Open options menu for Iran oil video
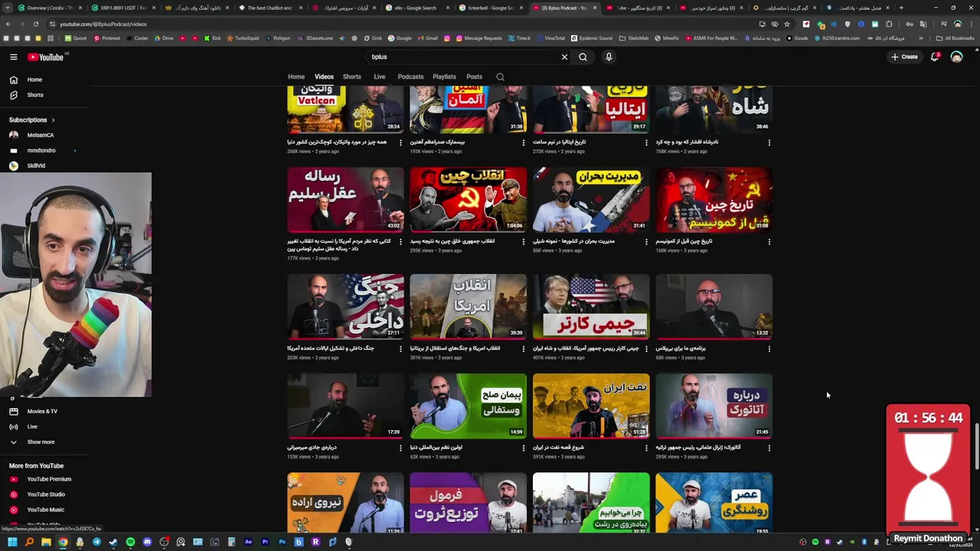Image resolution: width=980 pixels, height=551 pixels. click(646, 448)
